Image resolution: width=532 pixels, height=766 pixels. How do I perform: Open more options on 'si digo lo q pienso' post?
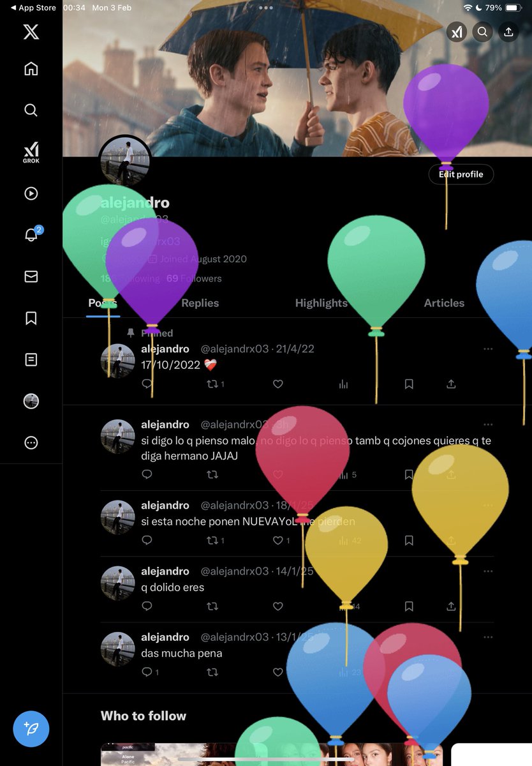point(488,424)
